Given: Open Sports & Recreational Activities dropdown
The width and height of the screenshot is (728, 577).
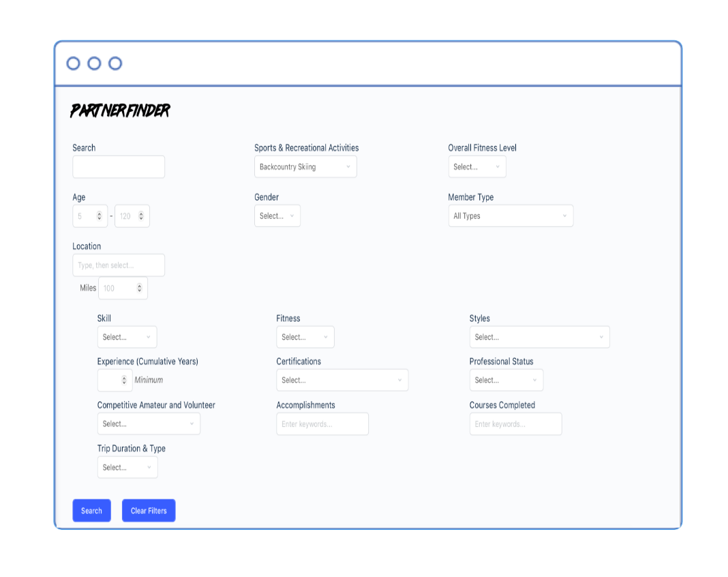Looking at the screenshot, I should (305, 167).
